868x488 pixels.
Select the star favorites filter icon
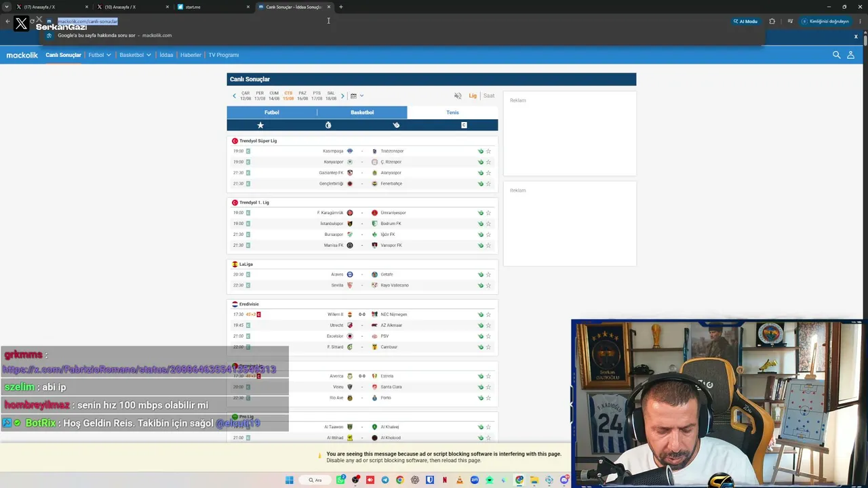coord(260,125)
